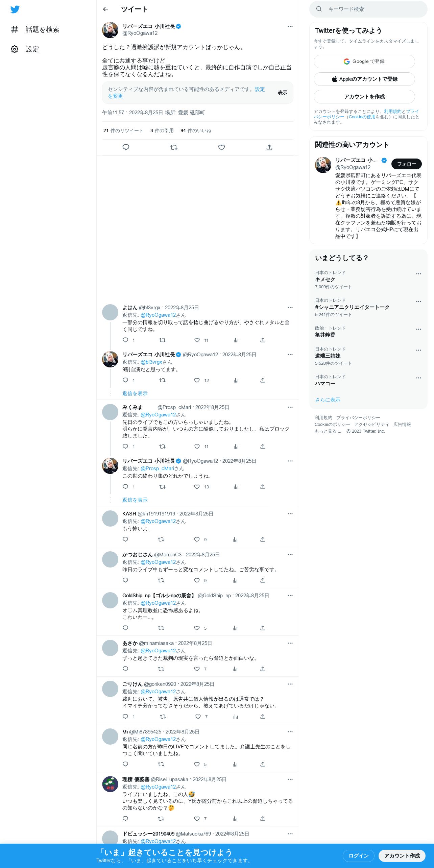Share the main tweet via share icon

(269, 147)
